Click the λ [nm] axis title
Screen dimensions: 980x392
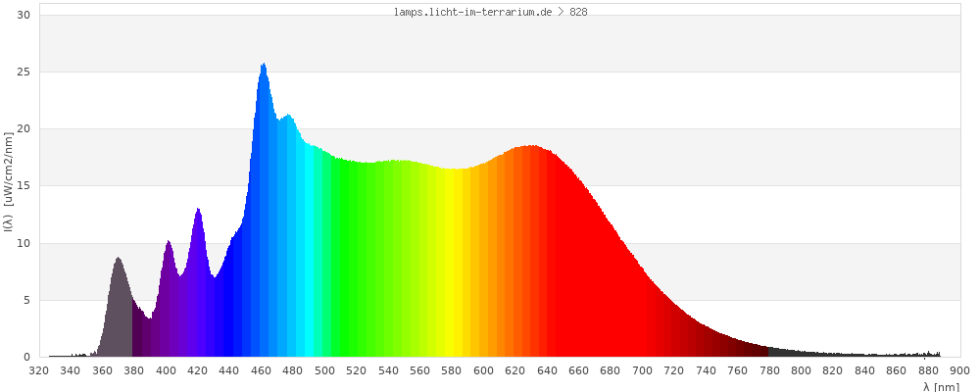coord(941,386)
